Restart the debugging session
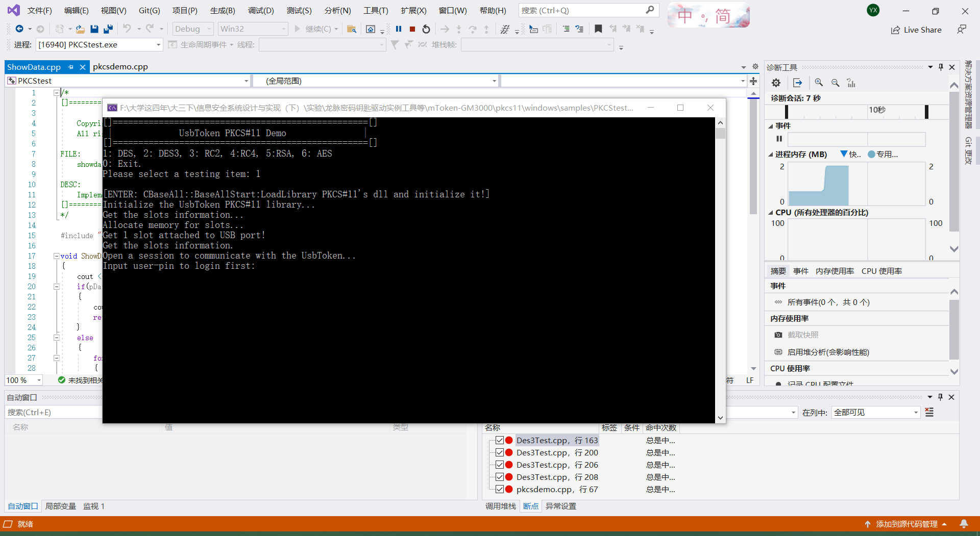Image resolution: width=980 pixels, height=536 pixels. [426, 29]
